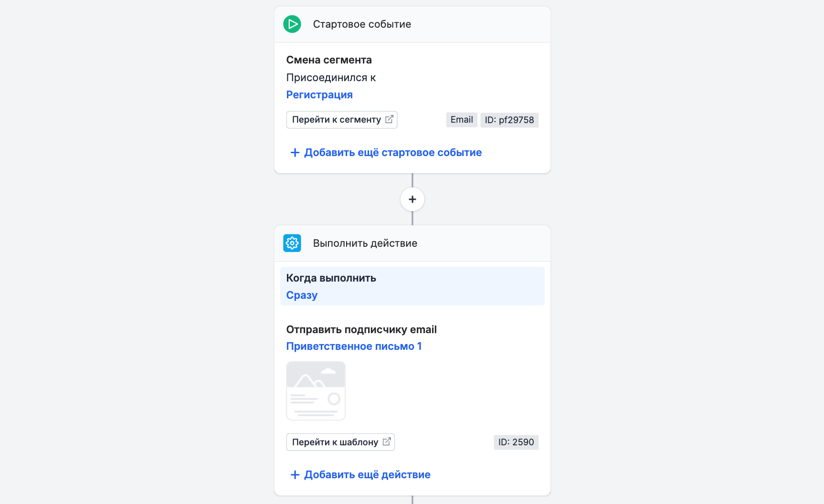Click the green start event play icon

point(292,24)
